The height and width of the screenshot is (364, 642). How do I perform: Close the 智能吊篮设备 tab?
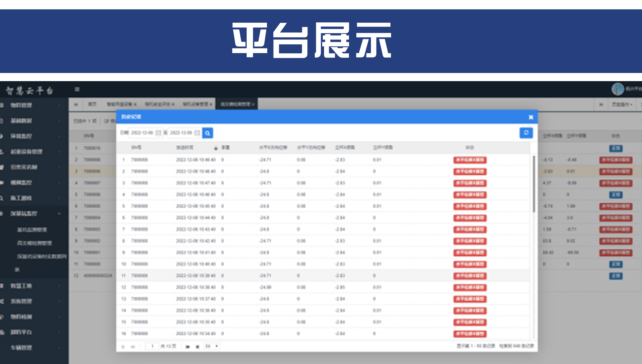[135, 104]
